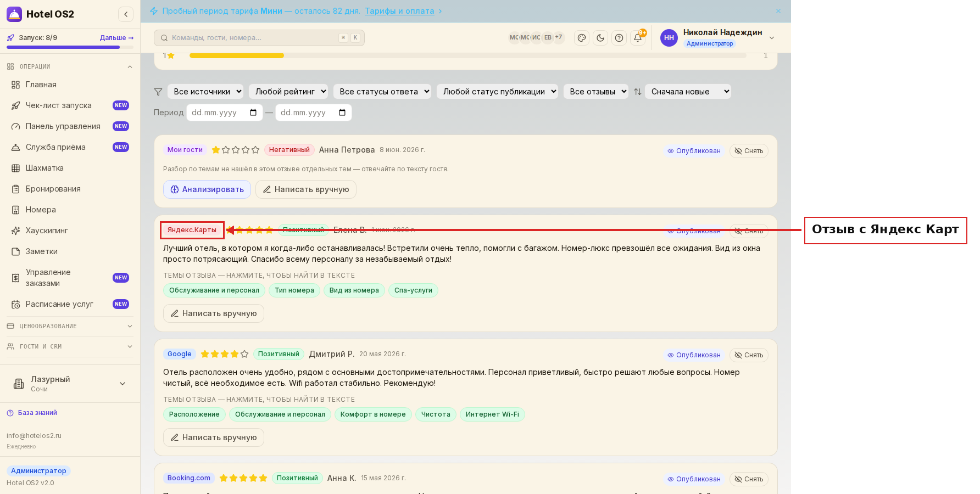
Task: Open the color theme palette icon
Action: point(582,38)
